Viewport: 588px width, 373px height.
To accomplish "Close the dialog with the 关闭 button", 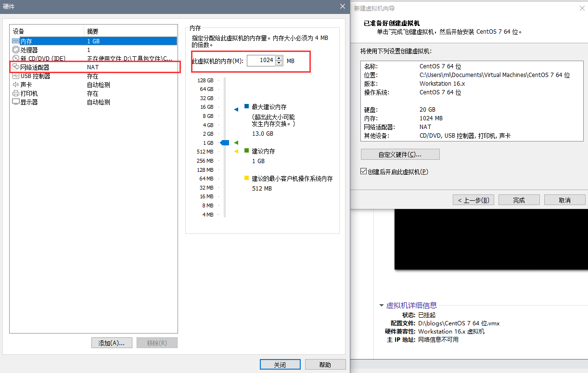I will 280,364.
